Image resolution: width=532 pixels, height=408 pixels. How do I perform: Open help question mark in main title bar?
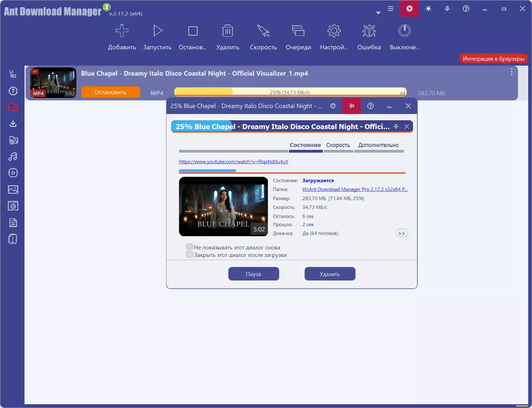pyautogui.click(x=466, y=8)
